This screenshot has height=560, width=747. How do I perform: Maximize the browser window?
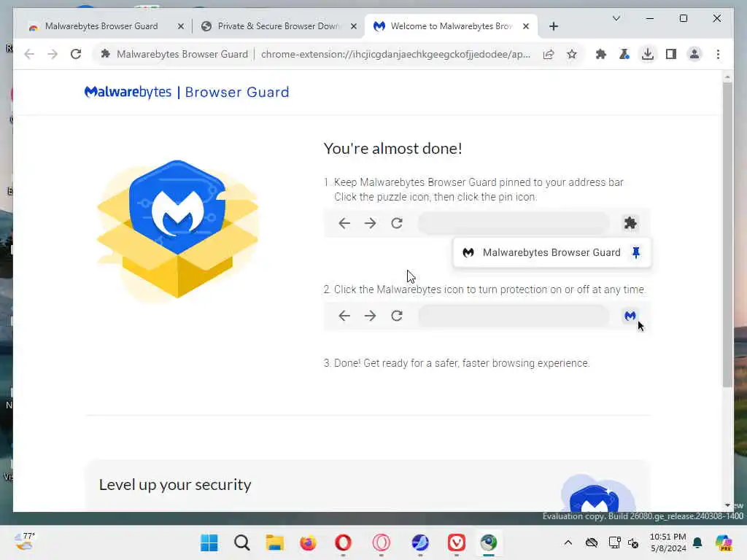tap(683, 18)
